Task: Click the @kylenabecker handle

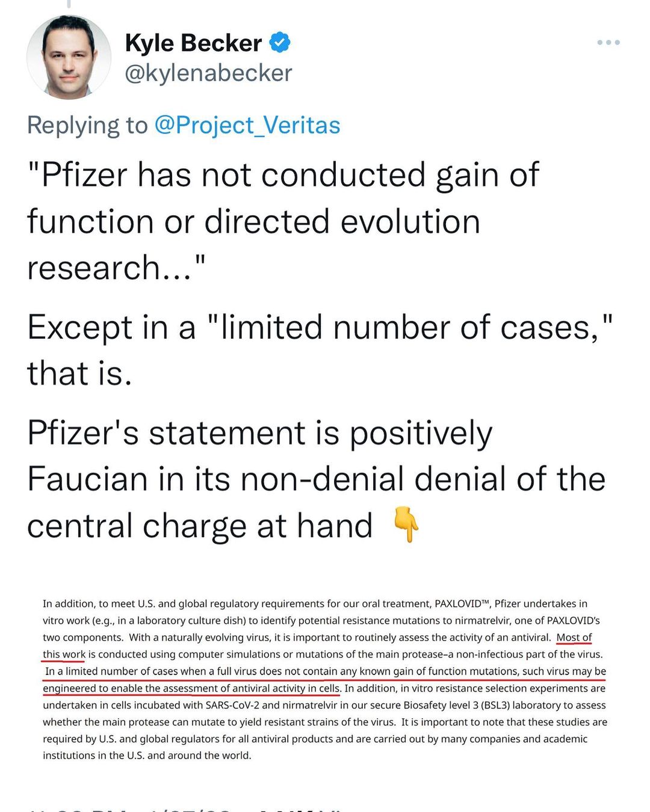Action: coord(208,73)
